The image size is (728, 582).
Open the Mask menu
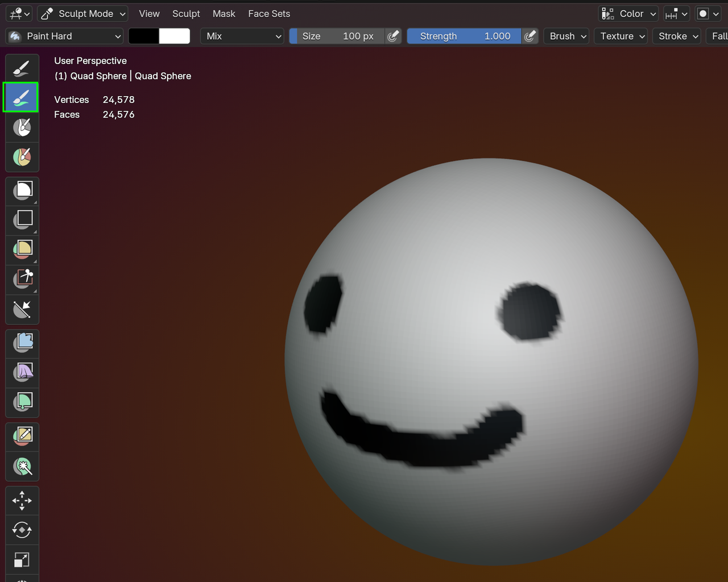tap(224, 14)
